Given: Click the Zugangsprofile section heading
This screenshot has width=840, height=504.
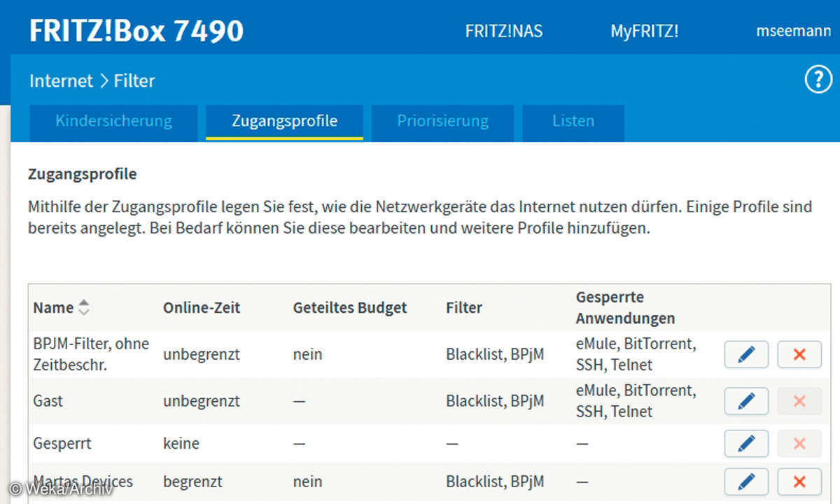Looking at the screenshot, I should [x=83, y=174].
